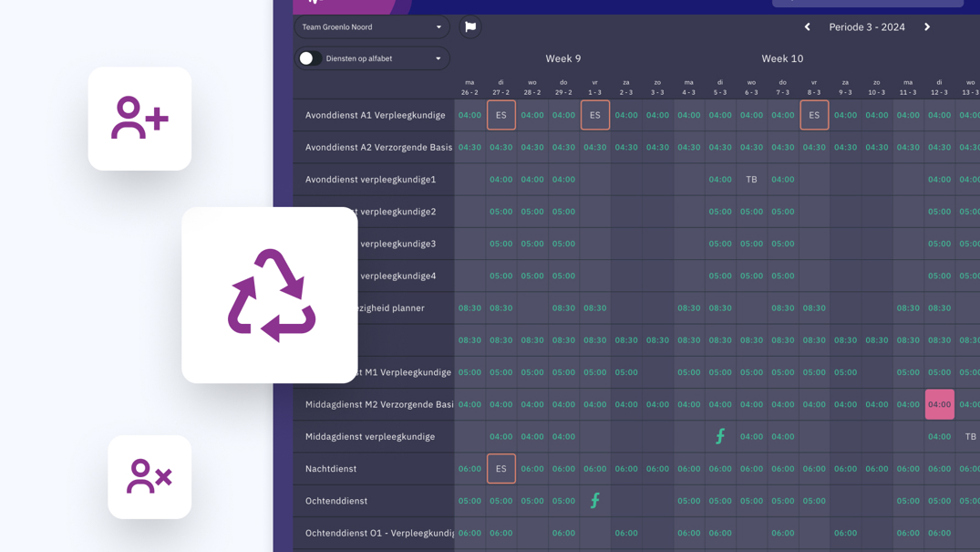Image resolution: width=980 pixels, height=552 pixels.
Task: Expand the Diensten op alfabet dropdown arrow
Action: (x=438, y=58)
